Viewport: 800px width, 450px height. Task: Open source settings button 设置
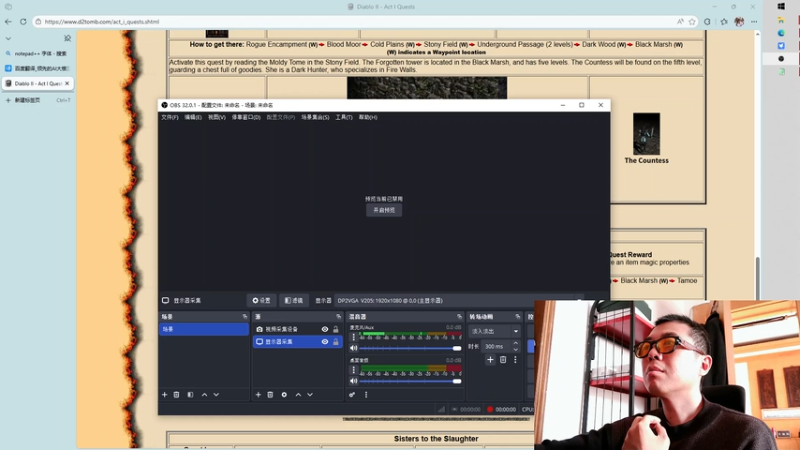(x=261, y=301)
